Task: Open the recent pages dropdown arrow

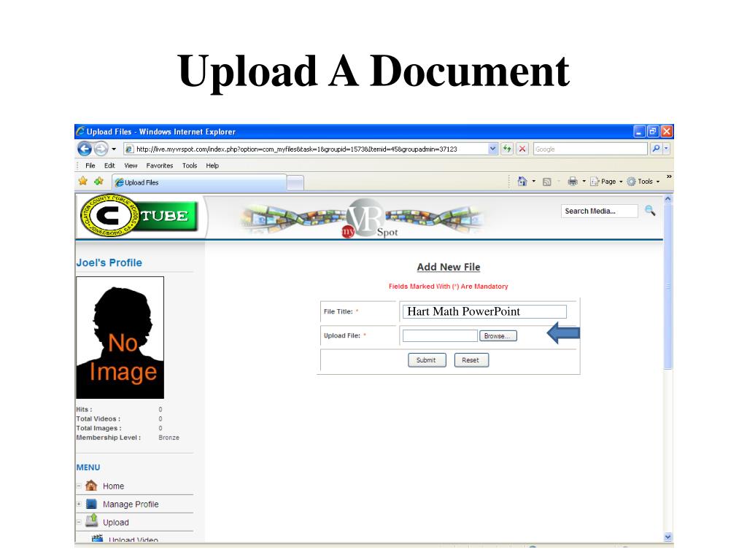Action: pyautogui.click(x=114, y=149)
